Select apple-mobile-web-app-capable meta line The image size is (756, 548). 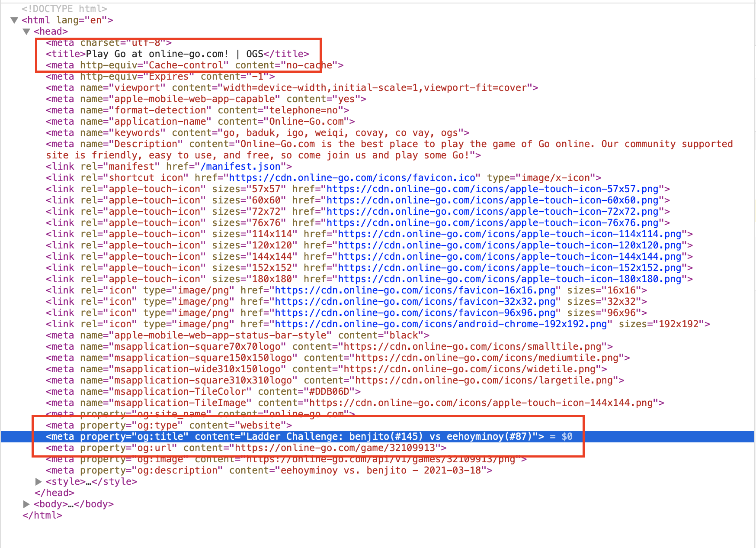pos(206,99)
